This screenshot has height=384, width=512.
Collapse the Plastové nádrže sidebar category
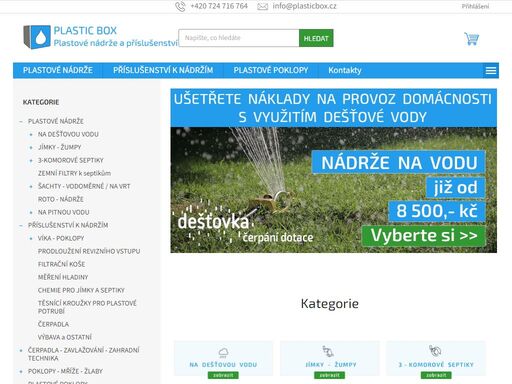pyautogui.click(x=21, y=121)
